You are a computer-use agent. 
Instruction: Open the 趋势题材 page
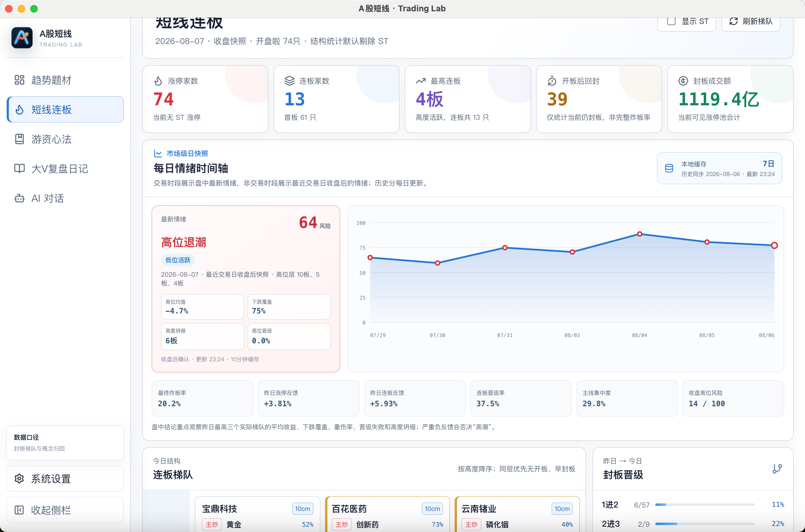65,80
